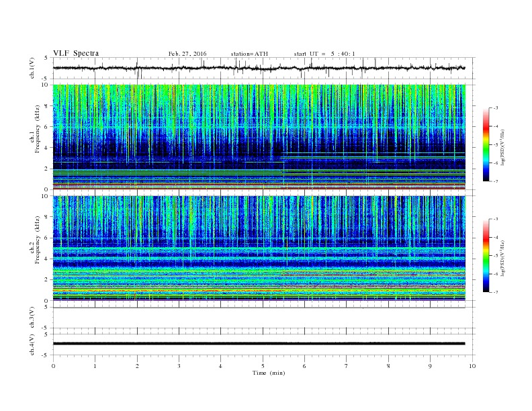
Task: Click the "3" tick on the Time axis
Action: 179,366
